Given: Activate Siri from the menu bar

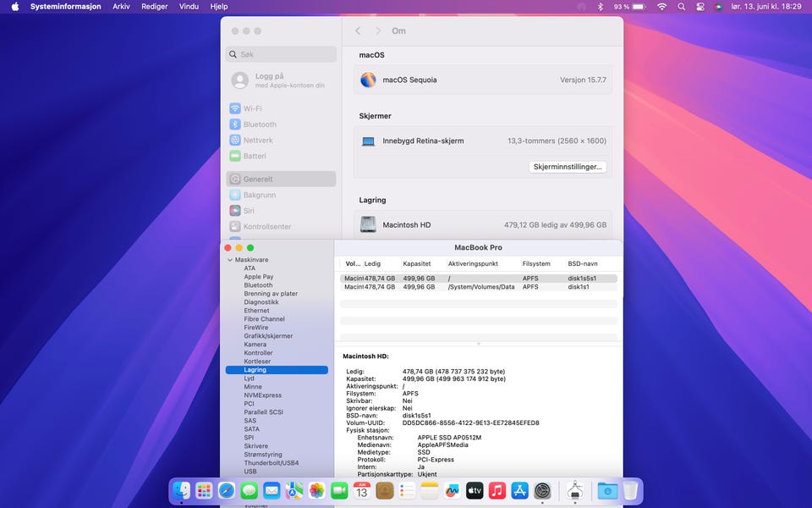Looking at the screenshot, I should [x=718, y=7].
